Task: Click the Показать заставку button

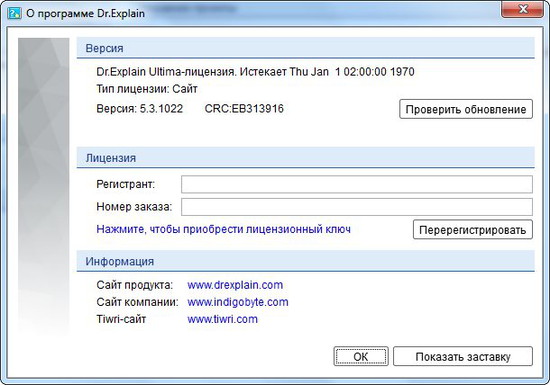Action: pyautogui.click(x=463, y=356)
